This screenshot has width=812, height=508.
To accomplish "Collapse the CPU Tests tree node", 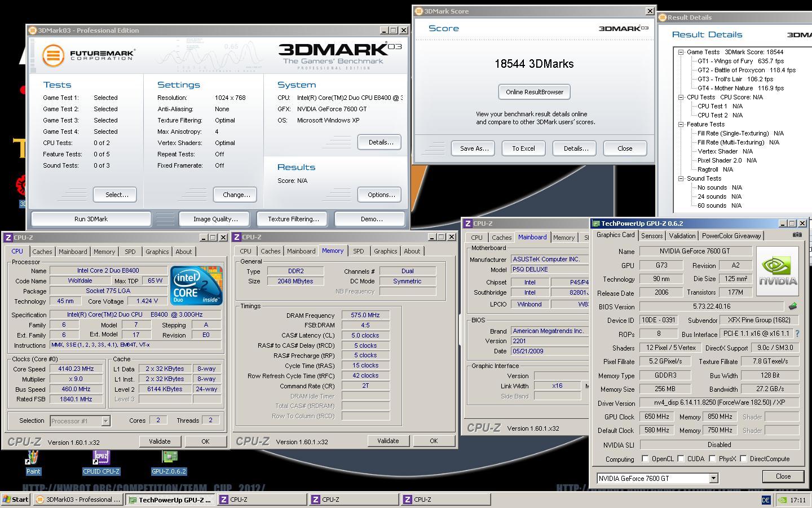I will point(681,97).
